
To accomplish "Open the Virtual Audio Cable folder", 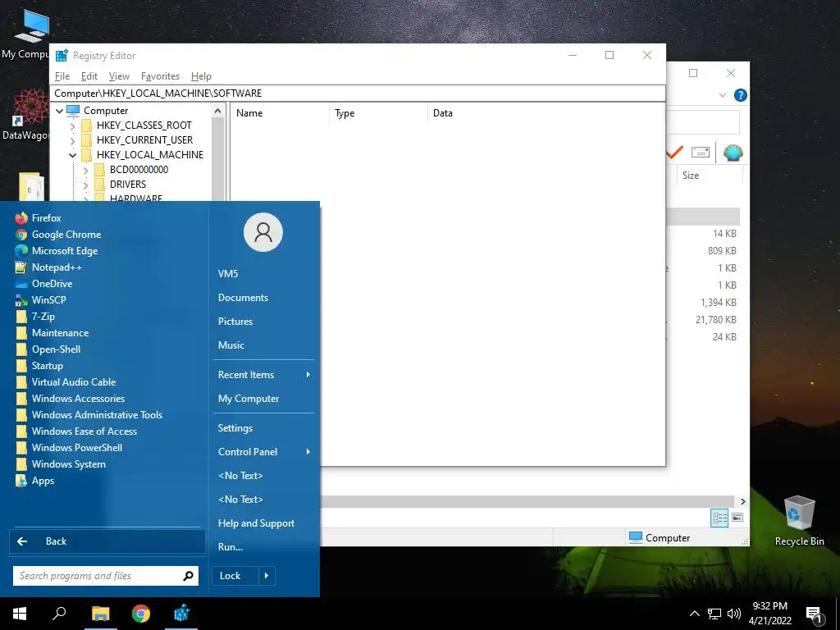I will pos(66,382).
